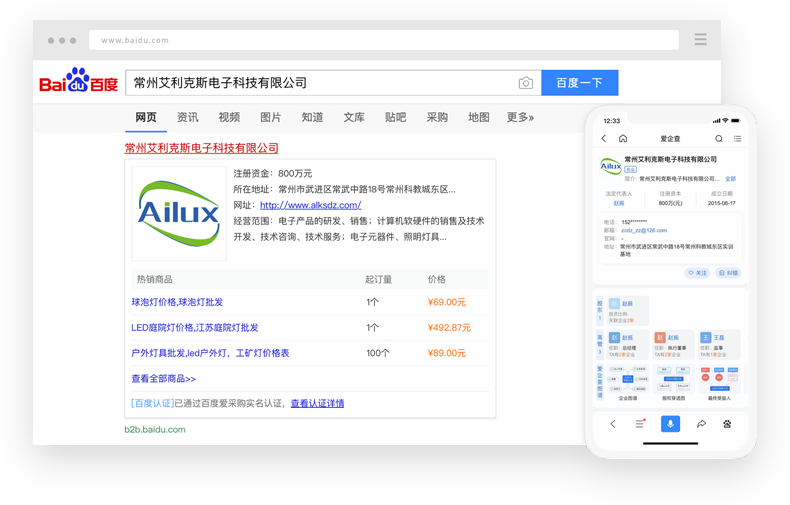Click the Baidu search input field

(x=320, y=83)
